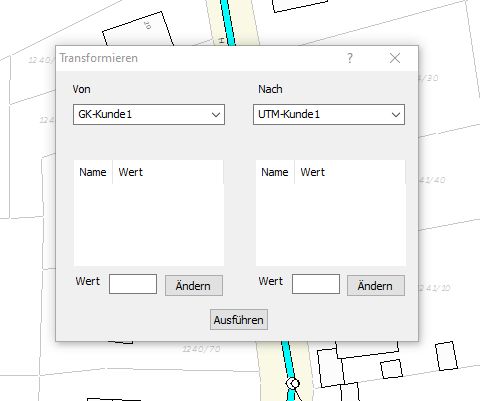
Task: Open the Von dropdown showing GK-Kunde1
Action: click(149, 114)
